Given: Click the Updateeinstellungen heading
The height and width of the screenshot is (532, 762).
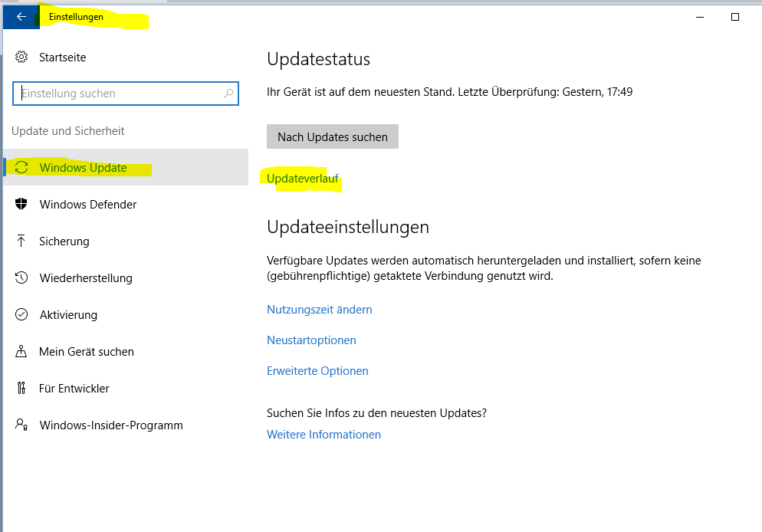Looking at the screenshot, I should [x=348, y=227].
